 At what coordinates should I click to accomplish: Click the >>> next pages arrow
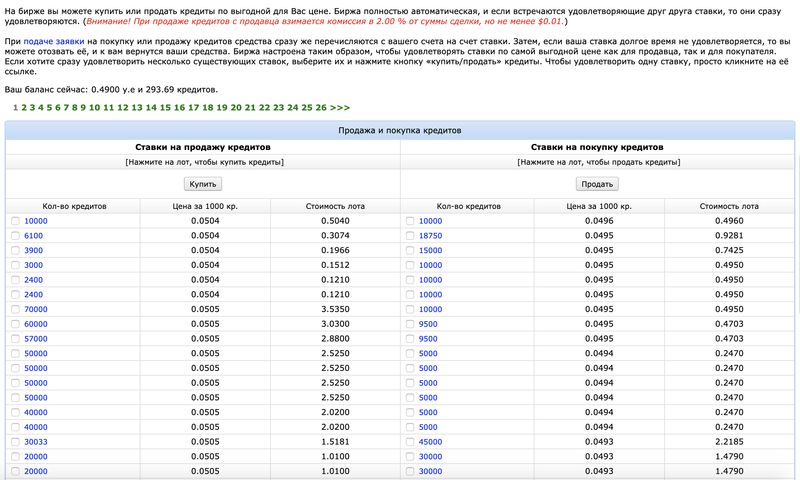340,107
